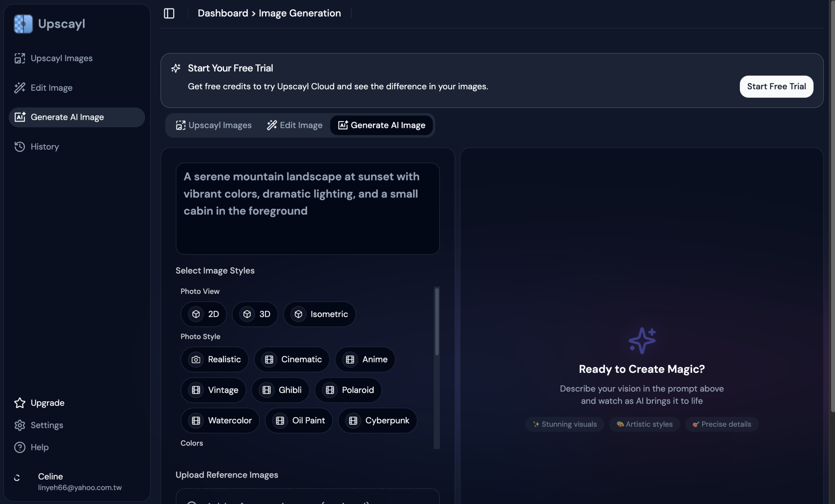
Task: Click the Start Free Trial button
Action: pos(776,86)
